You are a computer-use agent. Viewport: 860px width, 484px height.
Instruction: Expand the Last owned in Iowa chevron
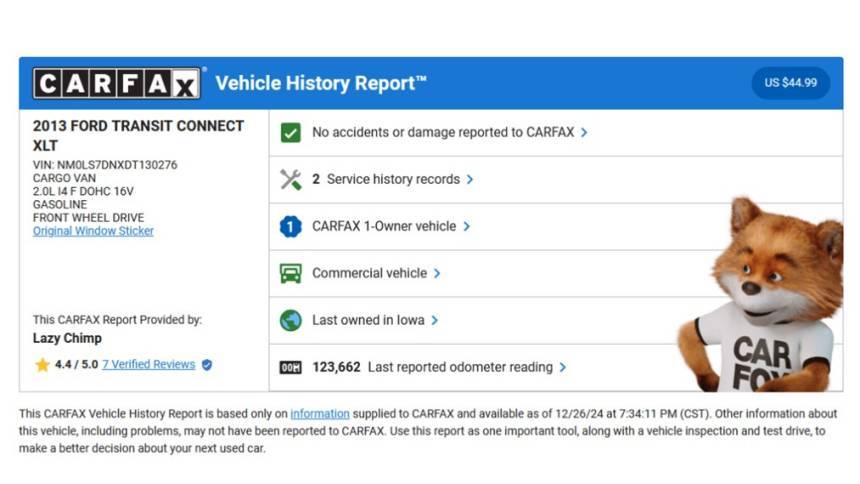435,320
